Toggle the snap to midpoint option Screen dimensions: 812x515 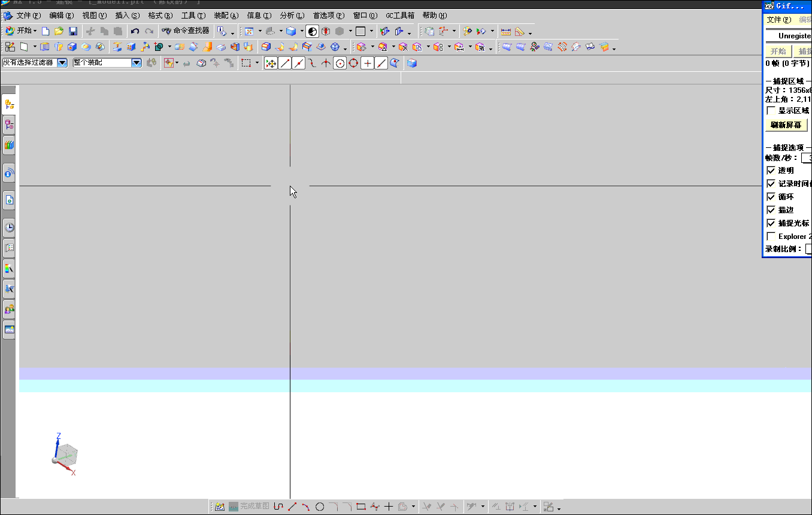coord(299,63)
